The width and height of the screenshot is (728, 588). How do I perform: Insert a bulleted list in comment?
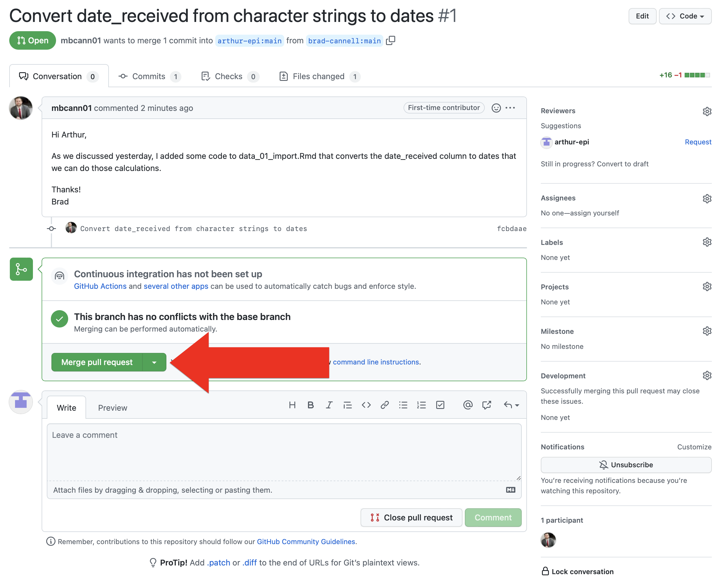tap(403, 405)
